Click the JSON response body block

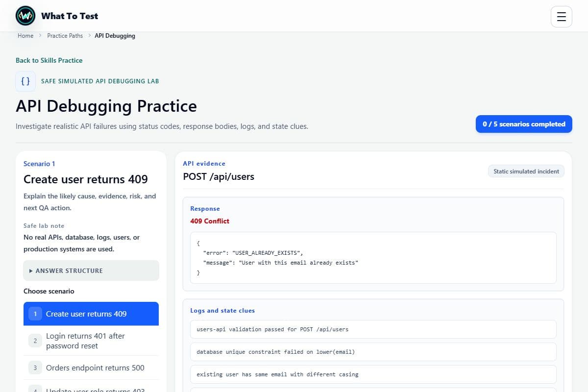[x=373, y=258]
